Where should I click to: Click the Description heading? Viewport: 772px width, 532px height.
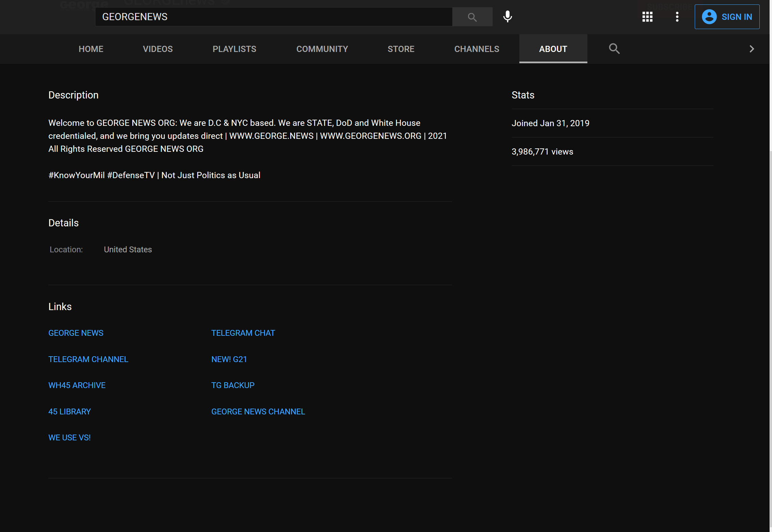pyautogui.click(x=74, y=95)
